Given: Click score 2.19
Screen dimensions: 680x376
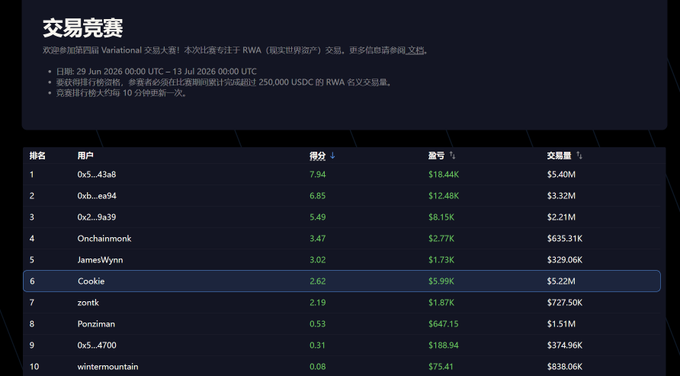Looking at the screenshot, I should point(317,302).
